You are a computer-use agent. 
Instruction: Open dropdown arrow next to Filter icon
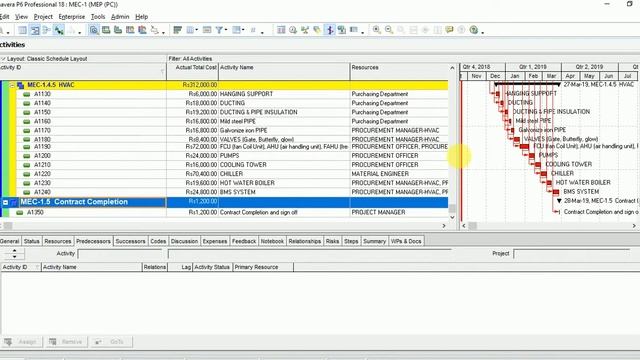pos(226,30)
